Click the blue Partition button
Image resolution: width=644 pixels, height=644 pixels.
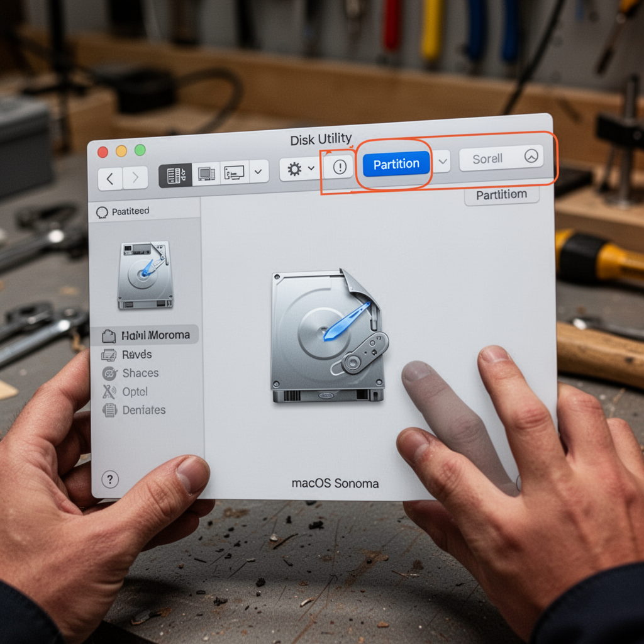tap(396, 164)
